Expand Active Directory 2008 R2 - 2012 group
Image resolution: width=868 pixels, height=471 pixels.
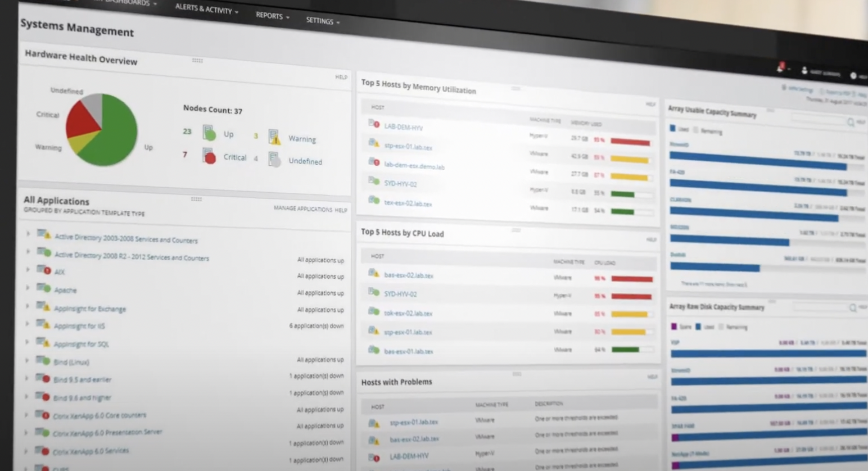28,251
